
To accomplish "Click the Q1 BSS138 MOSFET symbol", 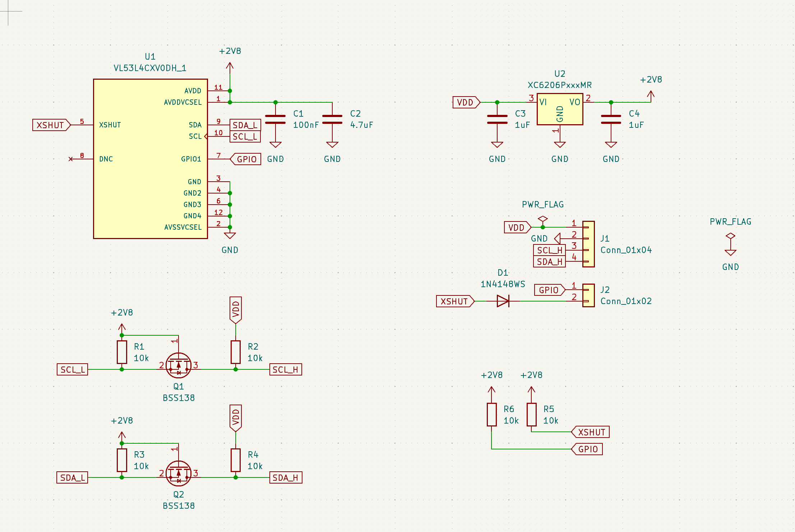I will tap(178, 365).
